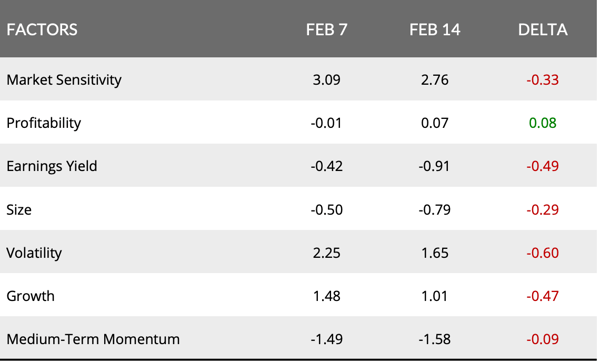
Task: Click Volatility delta value -0.60
Action: pyautogui.click(x=543, y=253)
